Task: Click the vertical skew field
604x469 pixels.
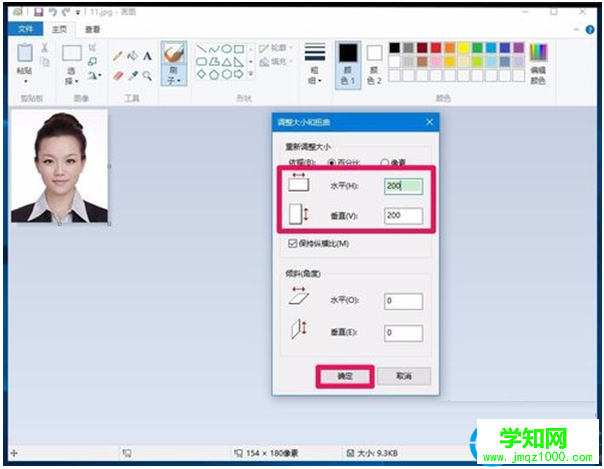Action: tap(403, 333)
